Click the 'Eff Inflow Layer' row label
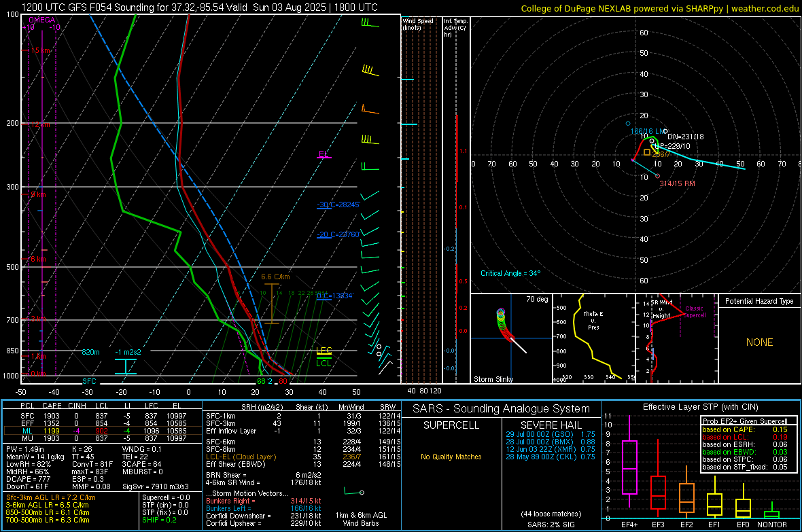The height and width of the screenshot is (532, 802). 231,431
